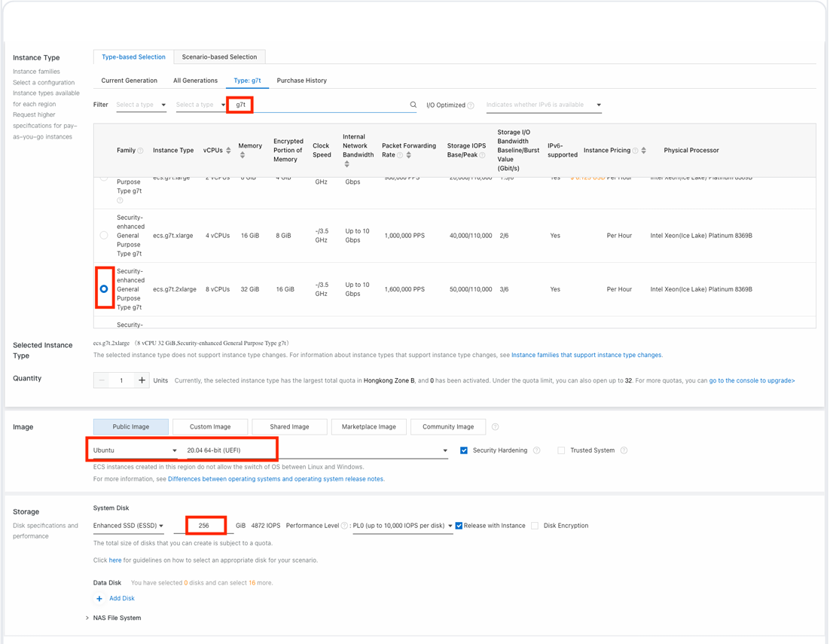Open the All Generations tab
The image size is (830, 644).
(x=195, y=81)
